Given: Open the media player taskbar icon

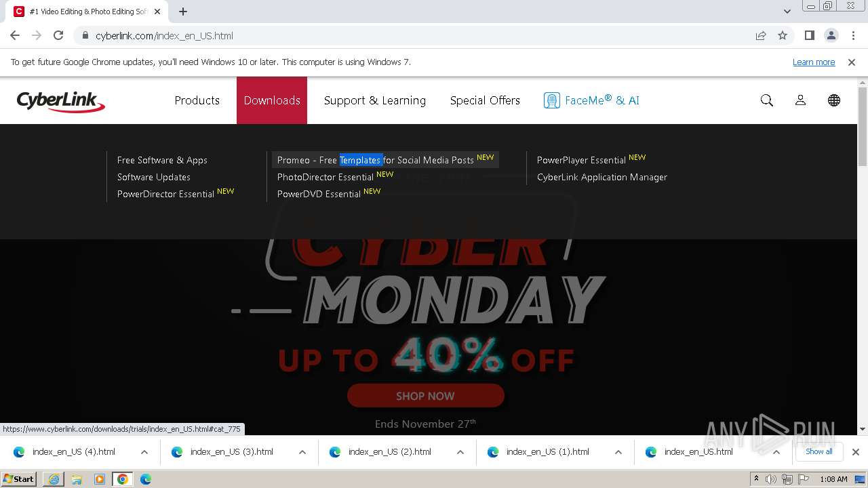Looking at the screenshot, I should coord(100,479).
